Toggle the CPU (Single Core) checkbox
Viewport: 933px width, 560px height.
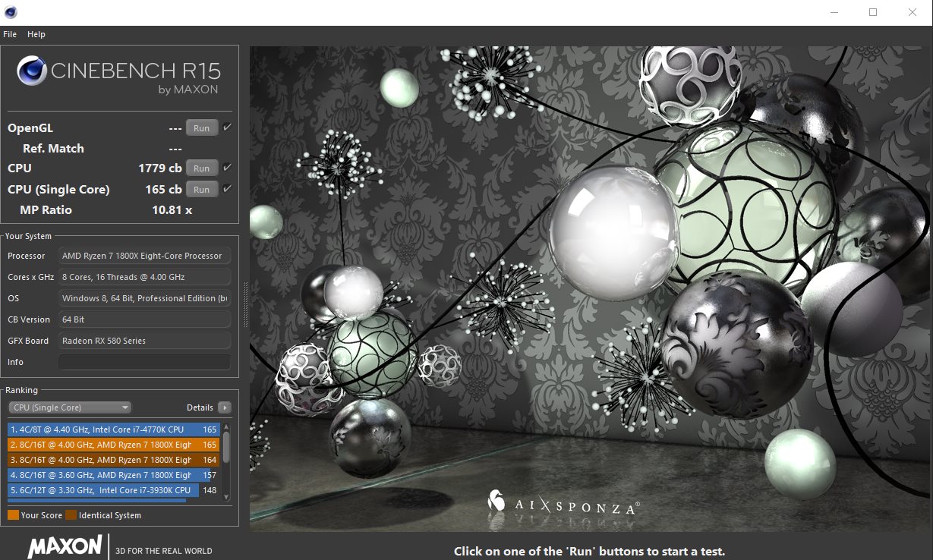tap(227, 189)
